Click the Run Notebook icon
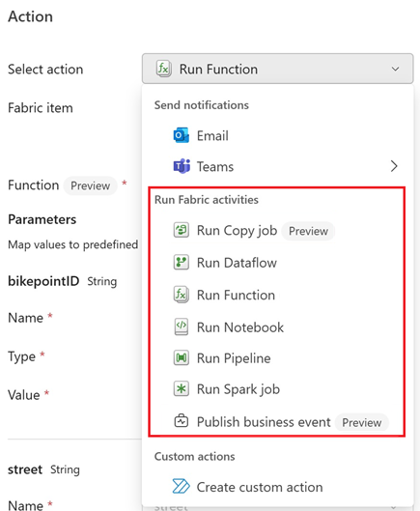Viewport: 420px width, 511px height. pos(182,326)
